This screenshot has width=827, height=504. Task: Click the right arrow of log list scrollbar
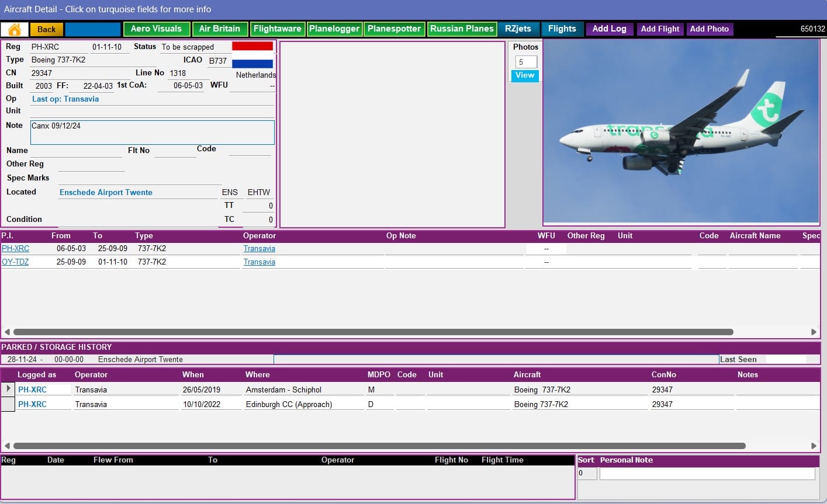pyautogui.click(x=814, y=446)
